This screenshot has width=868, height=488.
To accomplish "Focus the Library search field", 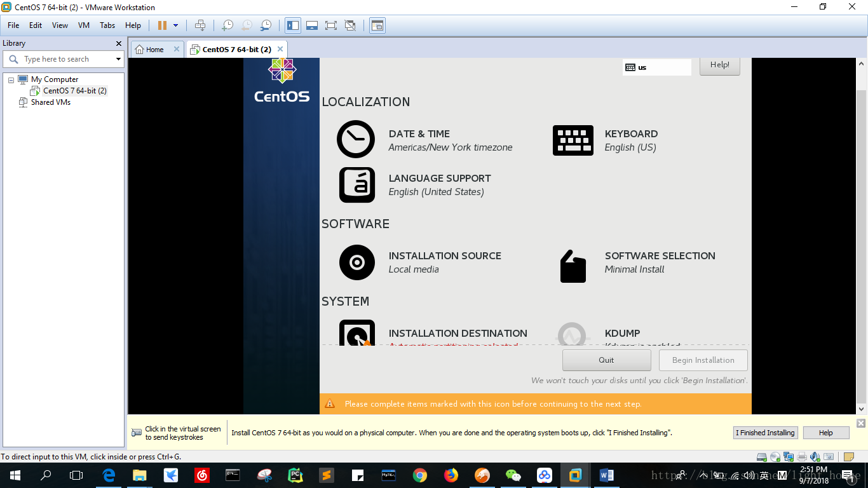I will click(64, 59).
